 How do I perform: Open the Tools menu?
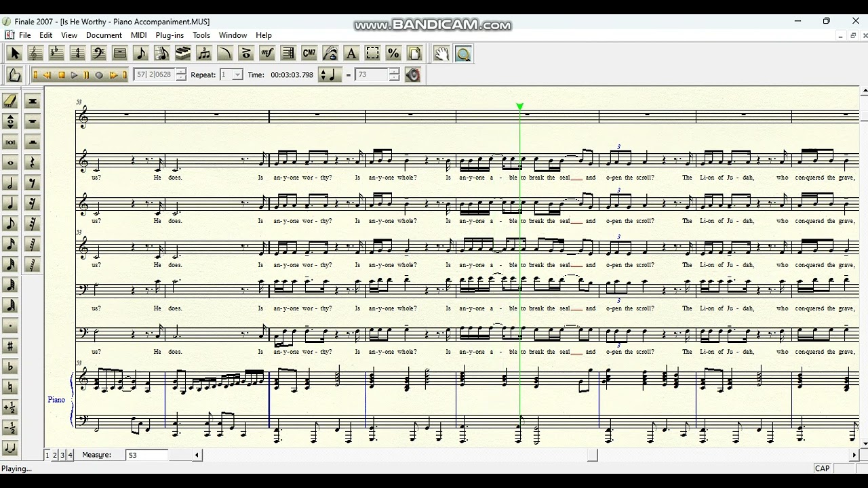201,35
